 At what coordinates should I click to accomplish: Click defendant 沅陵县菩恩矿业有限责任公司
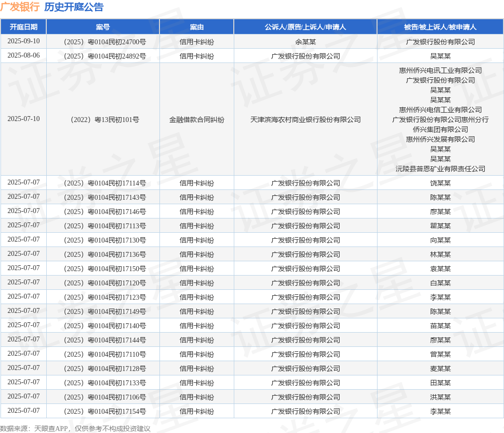441,169
